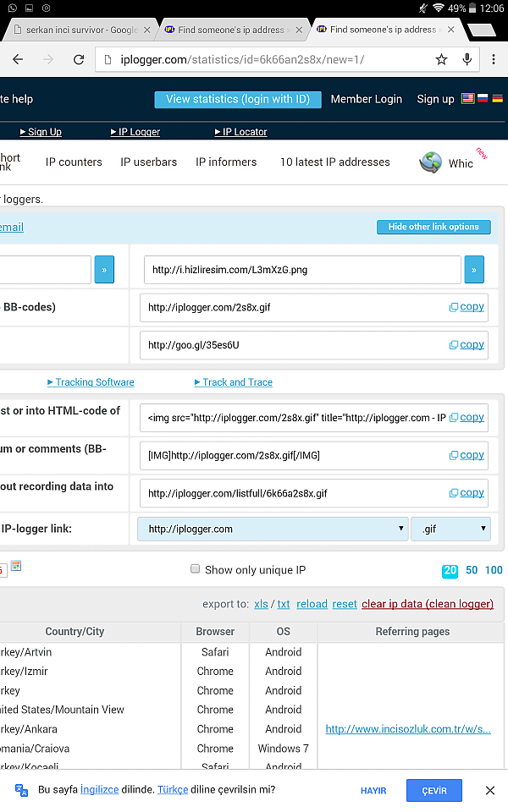Tap the Wi-Fi status icon
This screenshot has width=508, height=812.
439,8
